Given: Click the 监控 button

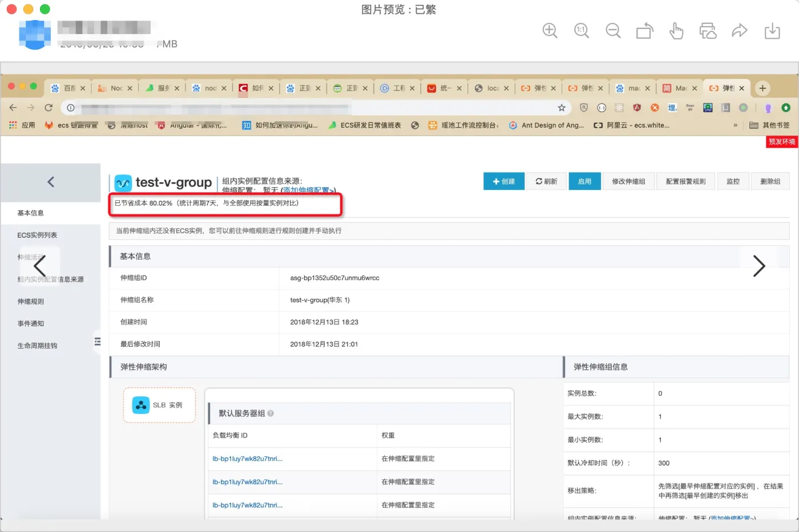Looking at the screenshot, I should point(733,181).
